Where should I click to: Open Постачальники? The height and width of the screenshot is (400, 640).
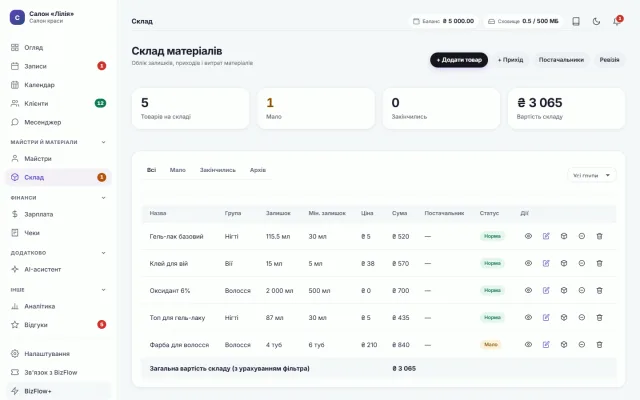561,60
